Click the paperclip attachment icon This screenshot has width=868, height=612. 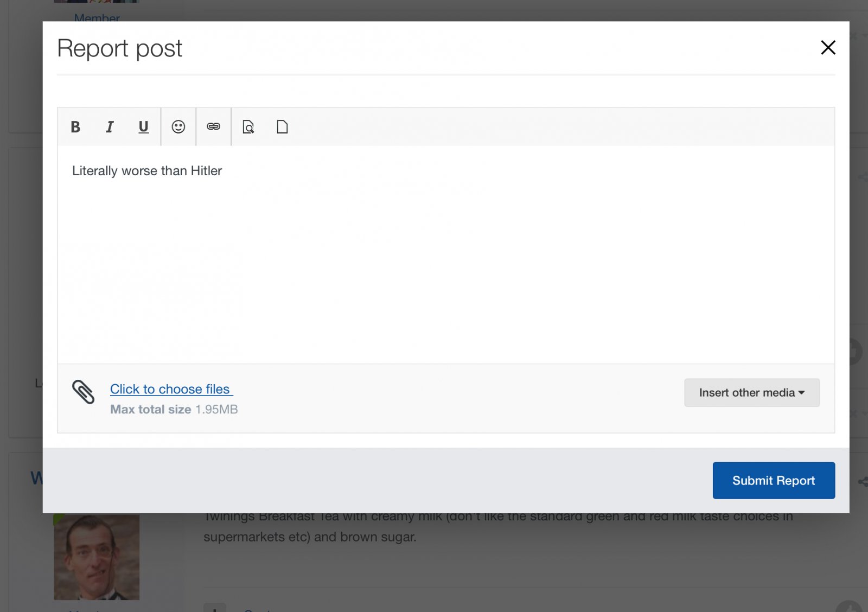point(83,392)
